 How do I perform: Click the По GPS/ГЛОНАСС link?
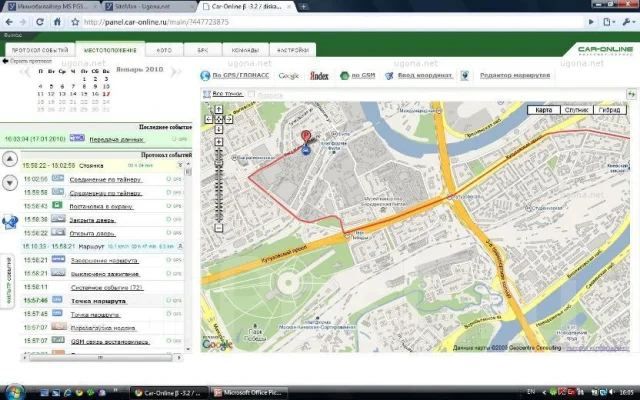[240, 76]
